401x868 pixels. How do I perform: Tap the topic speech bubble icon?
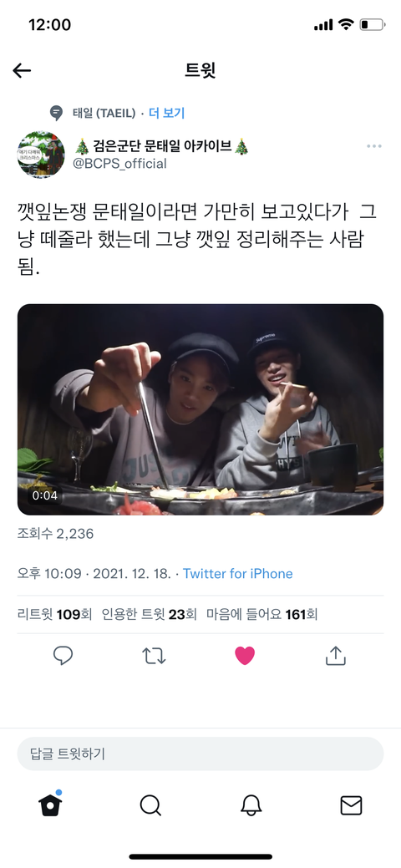point(56,113)
